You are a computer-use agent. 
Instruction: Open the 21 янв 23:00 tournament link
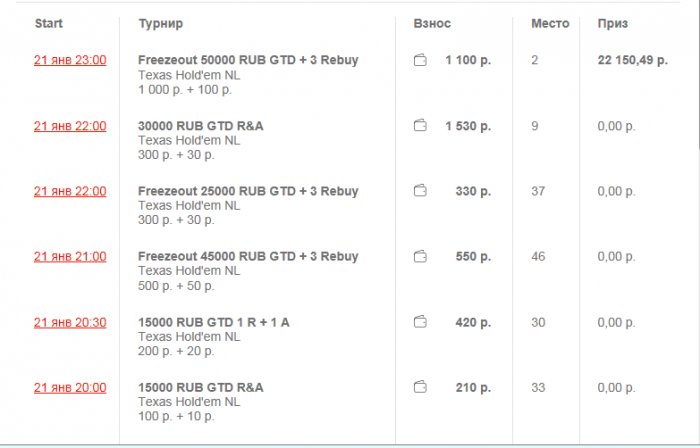tap(70, 61)
